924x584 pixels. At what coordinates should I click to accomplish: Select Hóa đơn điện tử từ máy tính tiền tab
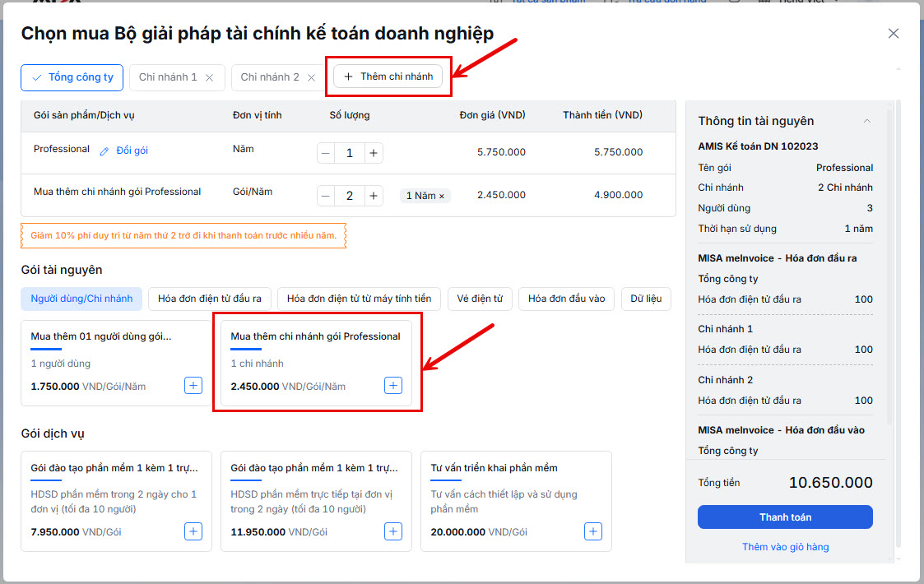pyautogui.click(x=359, y=299)
